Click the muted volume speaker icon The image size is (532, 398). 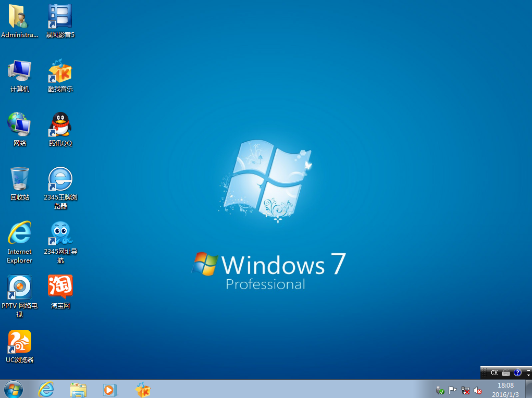tap(478, 391)
